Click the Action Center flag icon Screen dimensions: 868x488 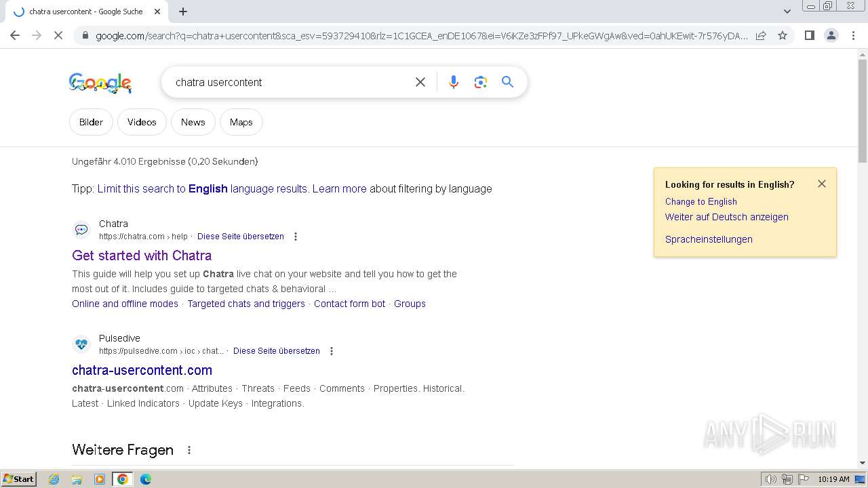pyautogui.click(x=804, y=479)
